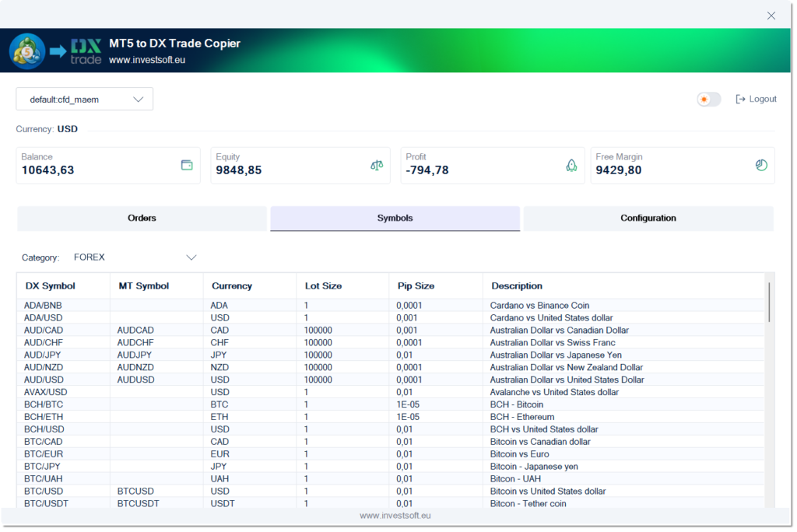Open www.investsoft.eu link in footer
797x532 pixels.
[395, 516]
